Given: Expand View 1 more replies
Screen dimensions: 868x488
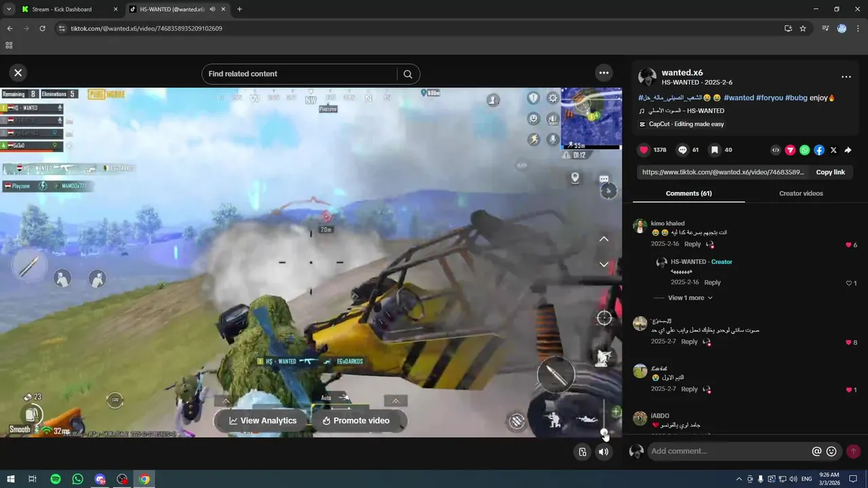Looking at the screenshot, I should click(690, 298).
